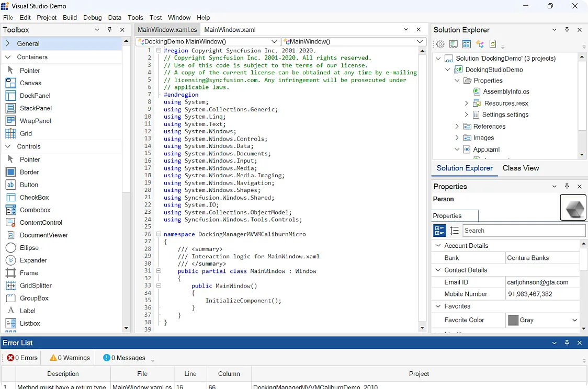Switch Properties grid to sorted list view
588x389 pixels.
click(454, 231)
